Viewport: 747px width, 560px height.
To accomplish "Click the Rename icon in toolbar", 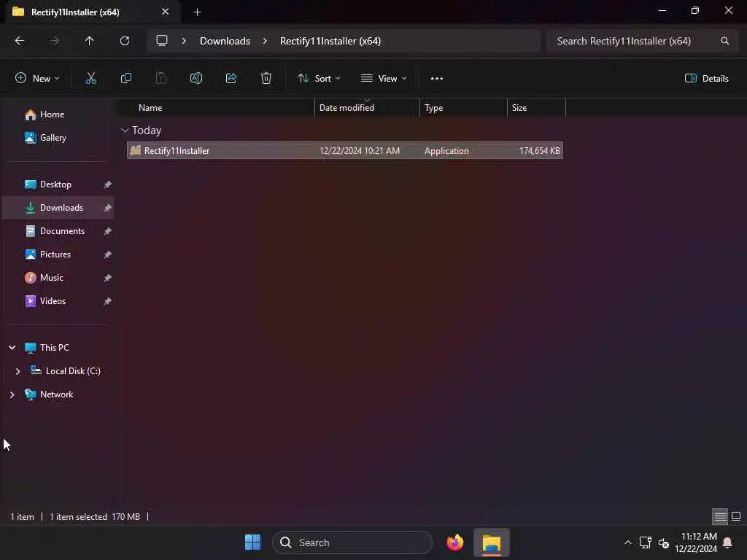I will click(196, 79).
